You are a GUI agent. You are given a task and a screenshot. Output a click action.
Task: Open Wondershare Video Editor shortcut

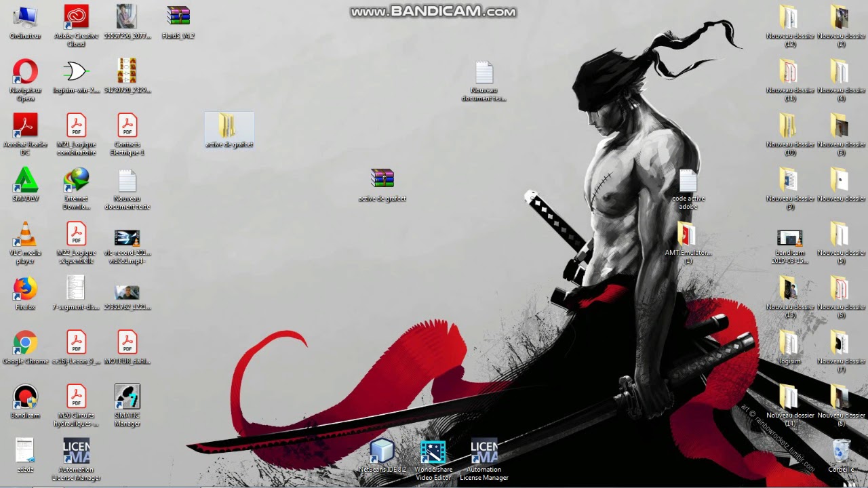[x=433, y=460]
